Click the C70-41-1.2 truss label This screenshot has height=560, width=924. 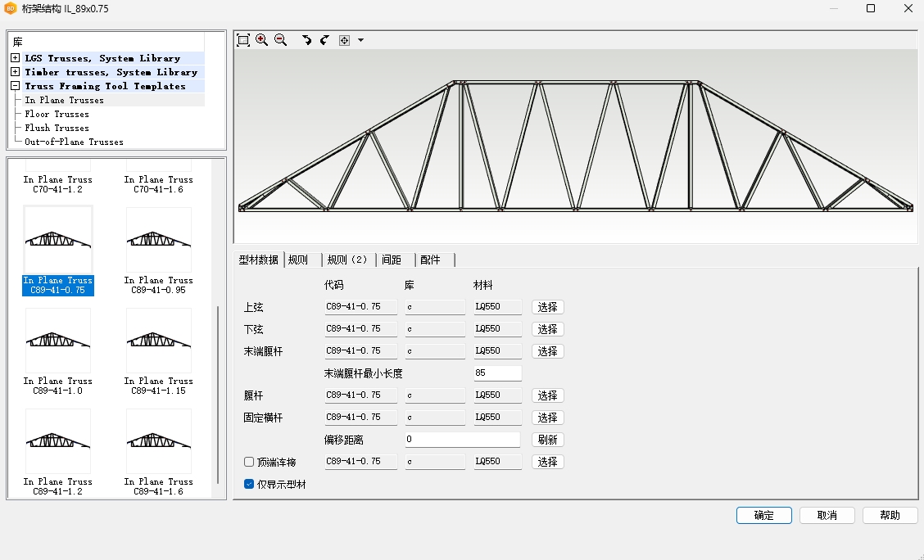coord(57,184)
